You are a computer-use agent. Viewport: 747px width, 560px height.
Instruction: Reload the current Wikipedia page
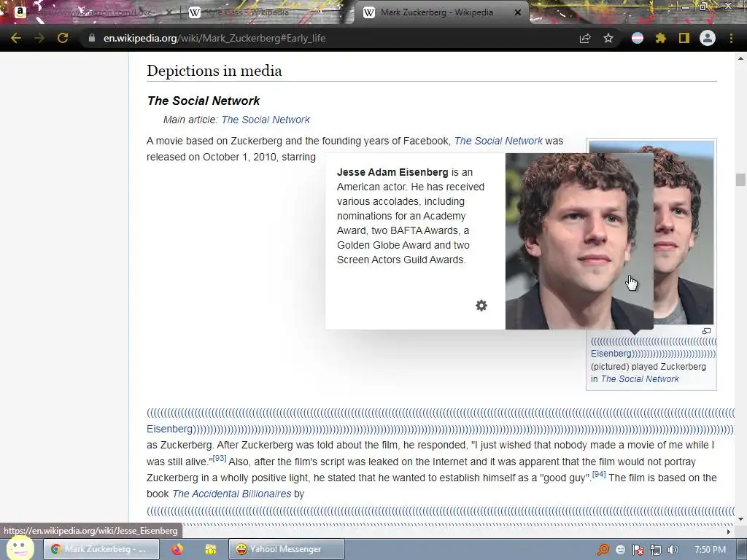tap(63, 38)
